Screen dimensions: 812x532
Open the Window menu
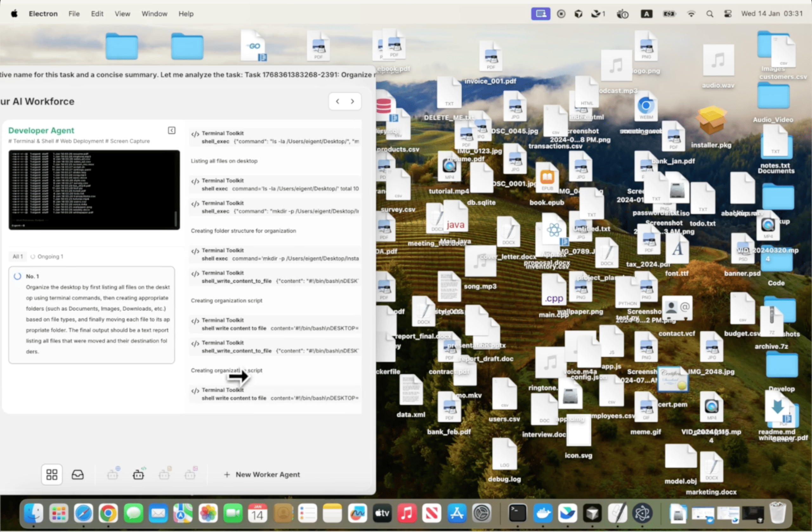click(x=154, y=14)
